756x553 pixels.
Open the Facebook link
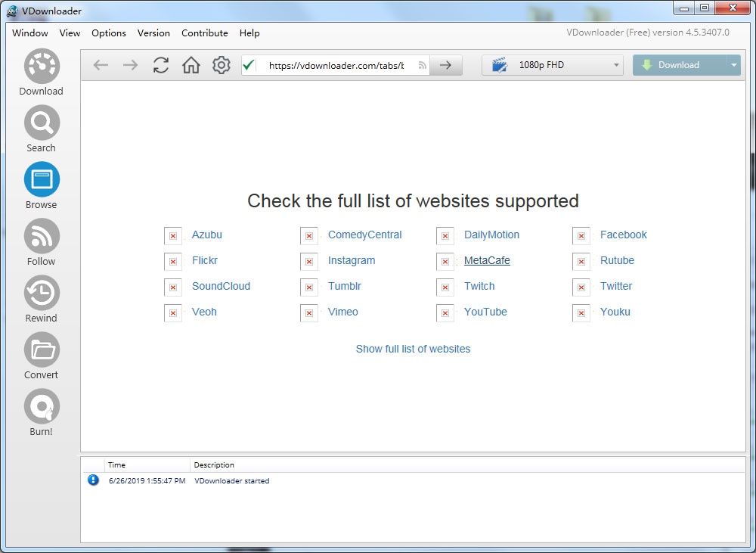[x=624, y=235]
